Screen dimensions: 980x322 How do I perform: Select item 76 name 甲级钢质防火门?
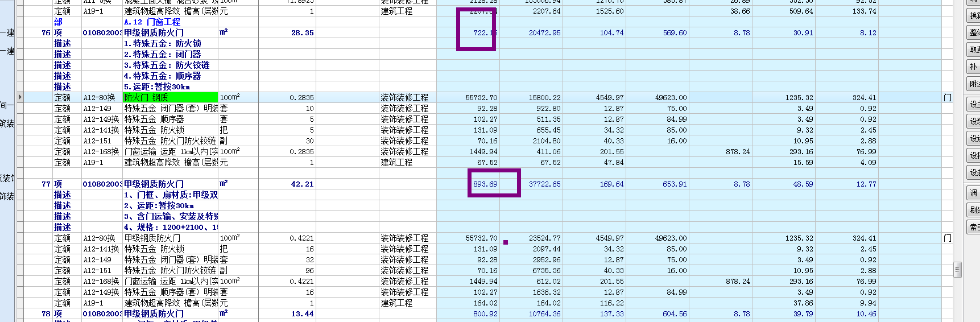[x=154, y=32]
